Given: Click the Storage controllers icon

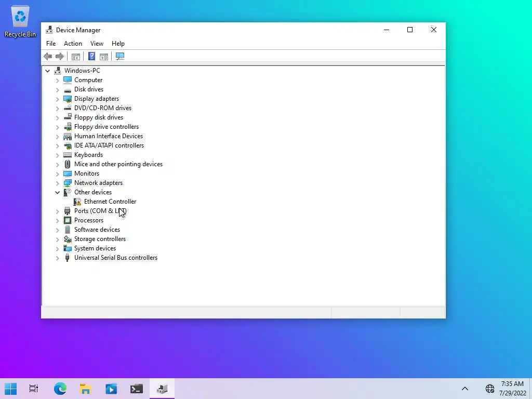Looking at the screenshot, I should click(68, 239).
